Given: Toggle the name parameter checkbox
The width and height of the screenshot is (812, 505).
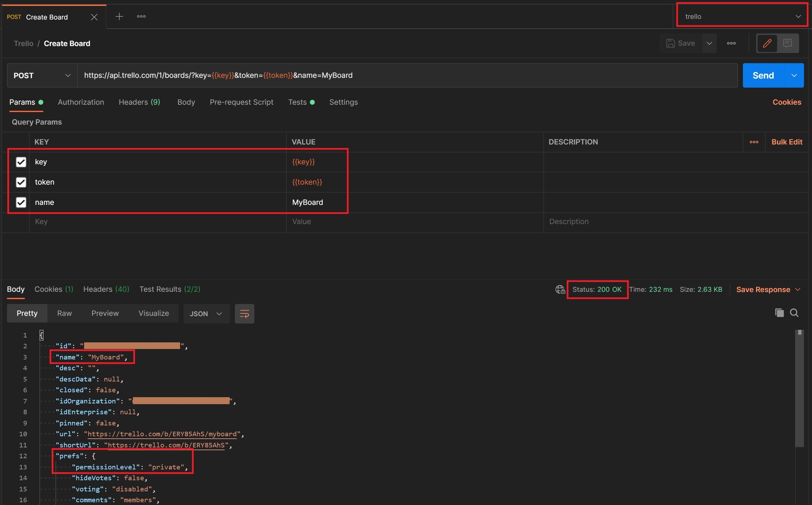Looking at the screenshot, I should pos(21,202).
